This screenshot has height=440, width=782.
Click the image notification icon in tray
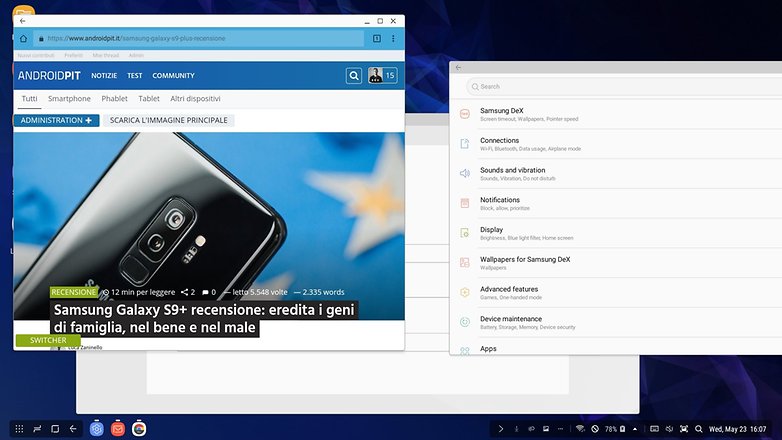[x=546, y=429]
